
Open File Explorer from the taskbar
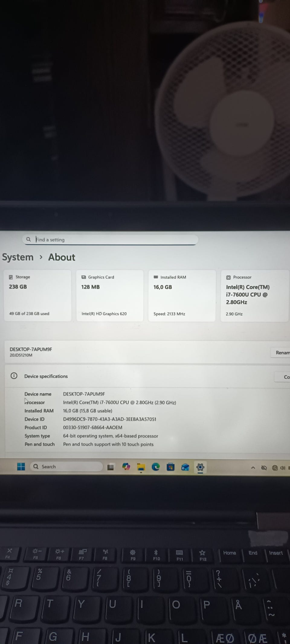coord(141,467)
